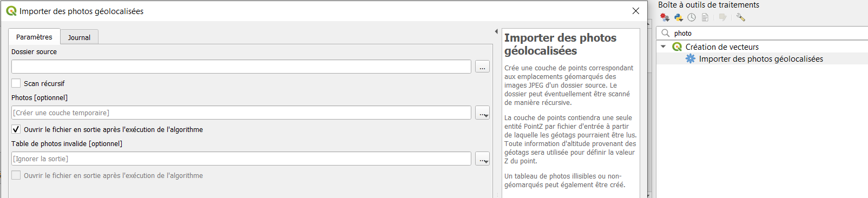Click the toolbox search field
Screen dimensions: 868x198
click(x=763, y=33)
